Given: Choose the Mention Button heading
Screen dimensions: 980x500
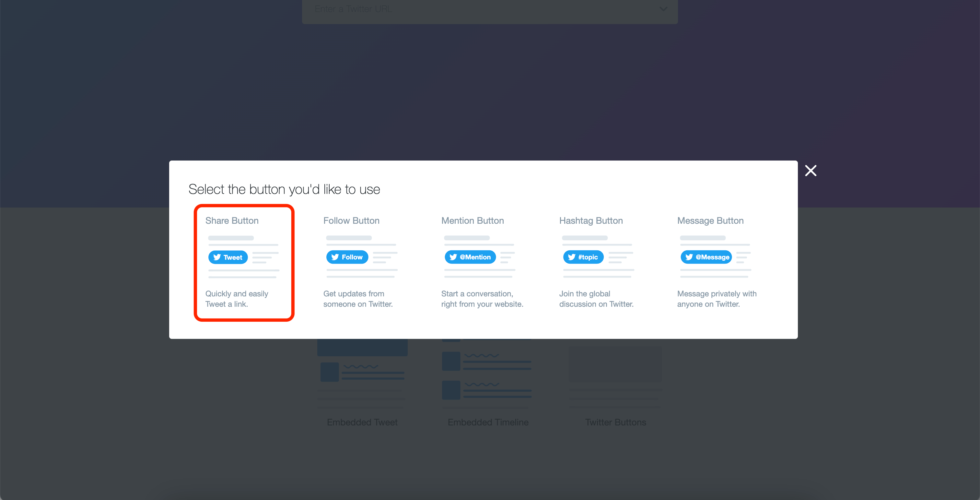Looking at the screenshot, I should click(472, 221).
